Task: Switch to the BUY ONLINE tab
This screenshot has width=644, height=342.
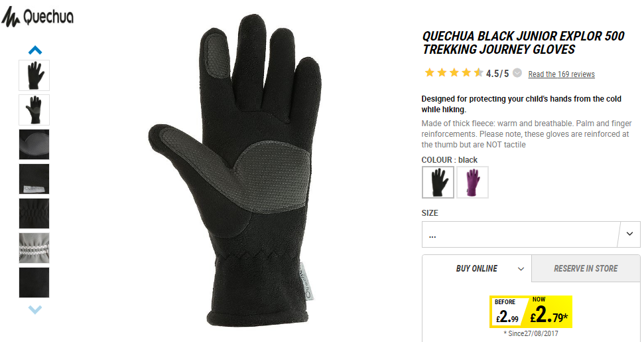Action: (x=476, y=268)
